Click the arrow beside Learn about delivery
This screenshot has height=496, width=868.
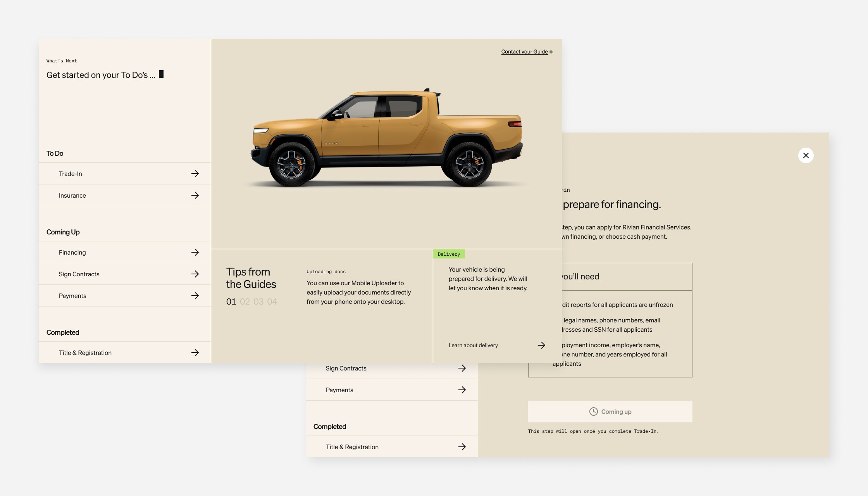(541, 345)
